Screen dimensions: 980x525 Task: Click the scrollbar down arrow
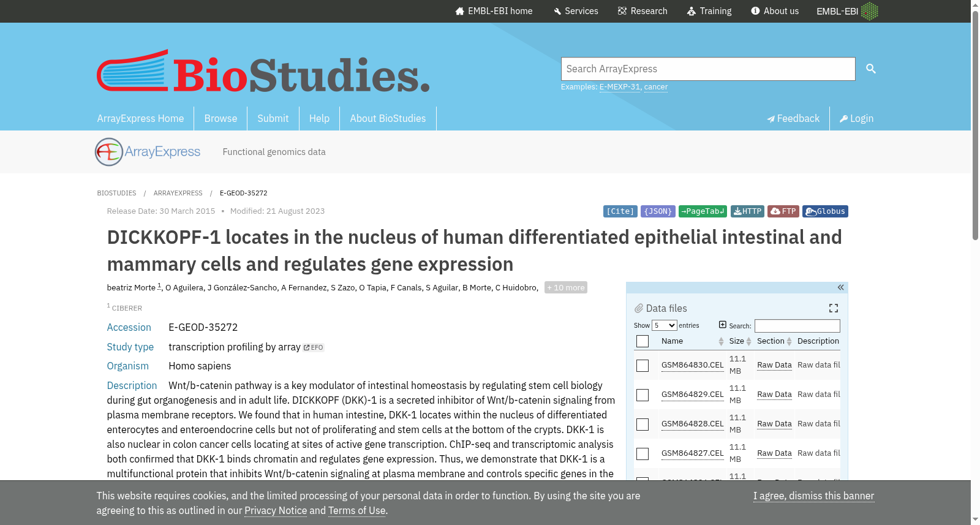975,520
